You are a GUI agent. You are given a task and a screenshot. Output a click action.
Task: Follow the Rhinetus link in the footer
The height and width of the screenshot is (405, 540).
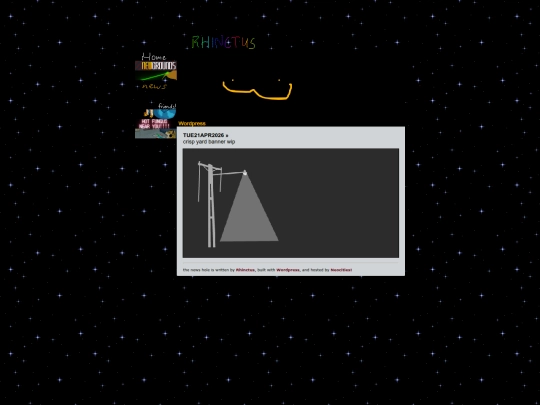(245, 270)
